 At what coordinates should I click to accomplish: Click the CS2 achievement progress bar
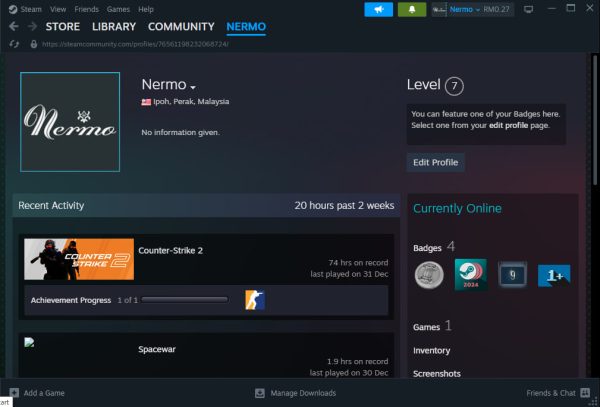184,299
